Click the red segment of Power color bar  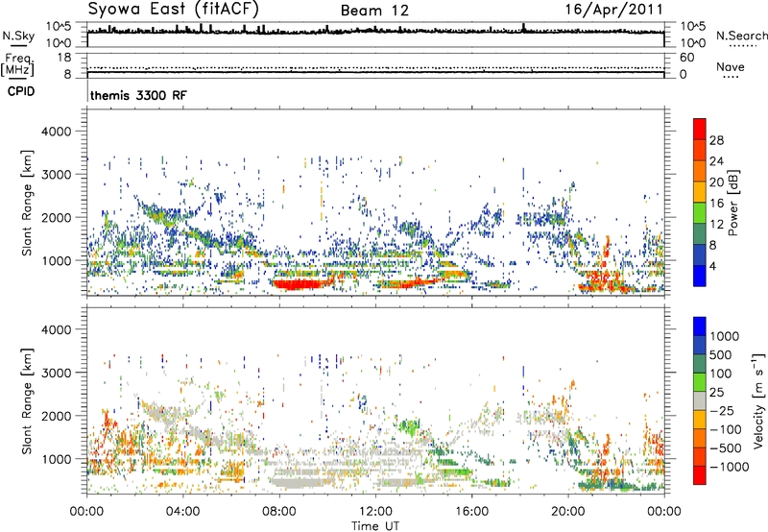(700, 130)
